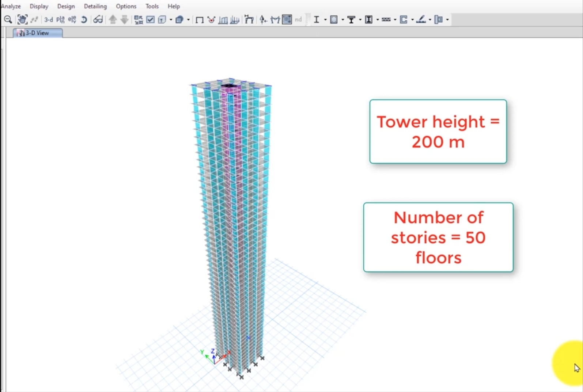
Task: Select the 3-D View tab
Action: click(x=38, y=33)
